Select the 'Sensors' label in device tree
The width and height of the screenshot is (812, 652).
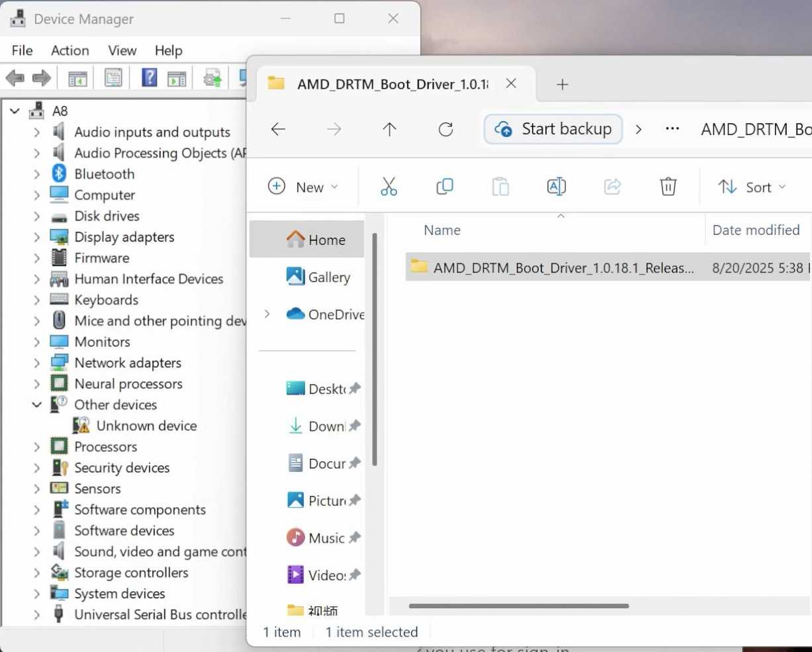click(97, 489)
